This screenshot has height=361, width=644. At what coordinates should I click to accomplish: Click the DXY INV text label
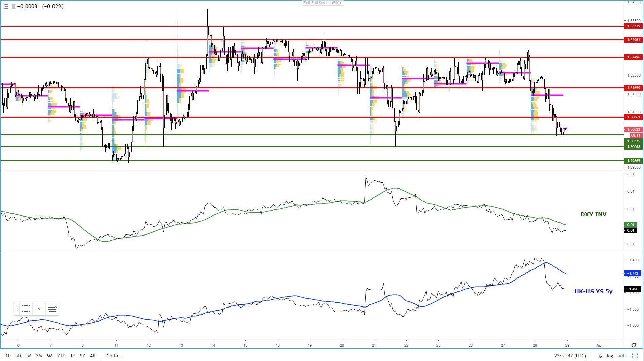(594, 214)
